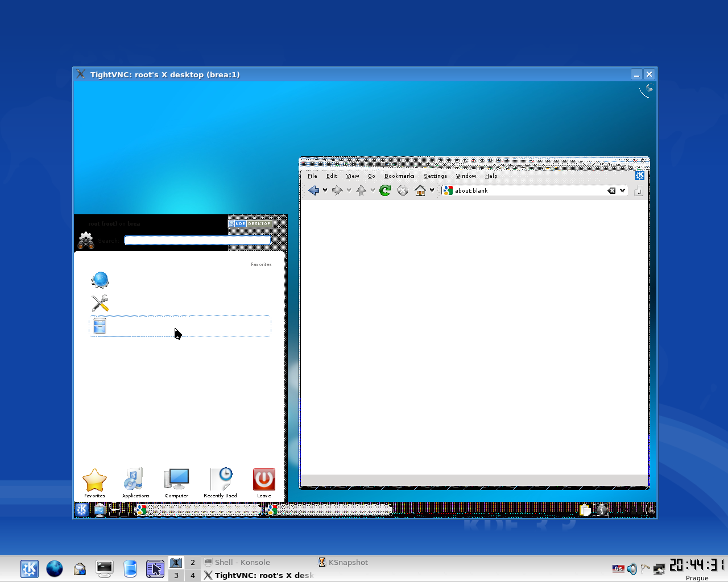Open the View menu in Konqueror
728x582 pixels.
point(353,176)
